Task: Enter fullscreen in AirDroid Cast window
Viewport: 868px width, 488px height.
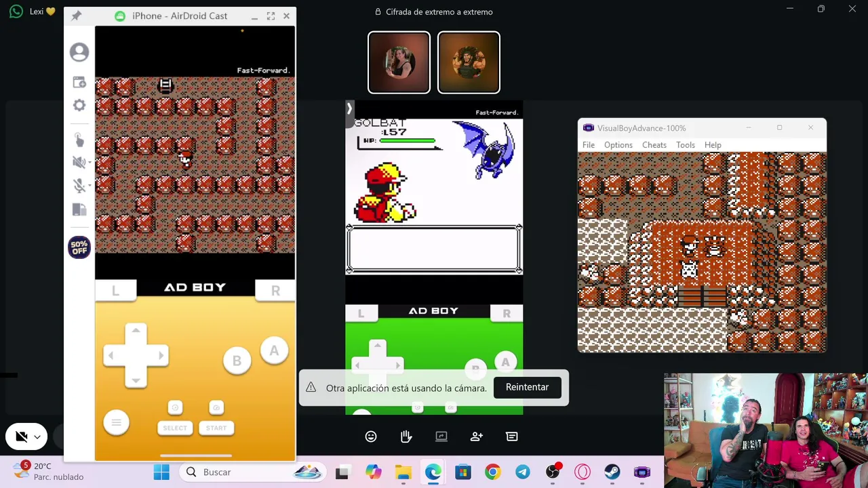Action: click(x=271, y=16)
